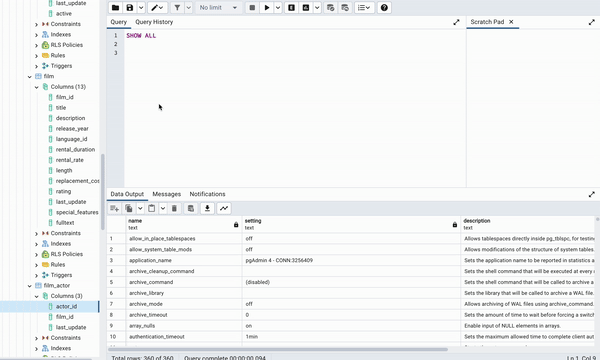The width and height of the screenshot is (600, 360).
Task: Open the Save File options arrow
Action: tap(141, 7)
